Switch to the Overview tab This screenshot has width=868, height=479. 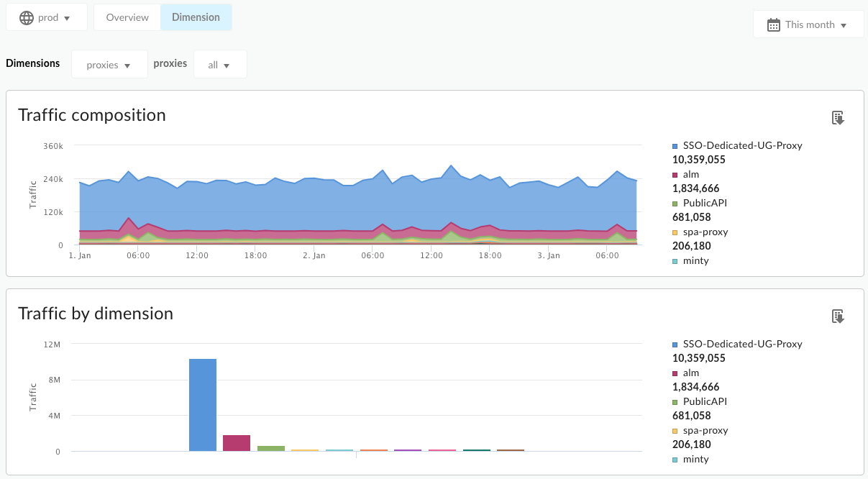pyautogui.click(x=127, y=17)
